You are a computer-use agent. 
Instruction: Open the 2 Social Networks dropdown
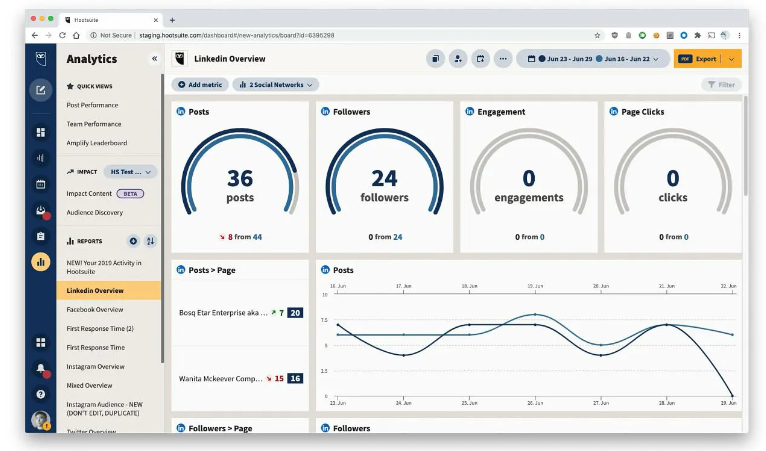click(276, 85)
